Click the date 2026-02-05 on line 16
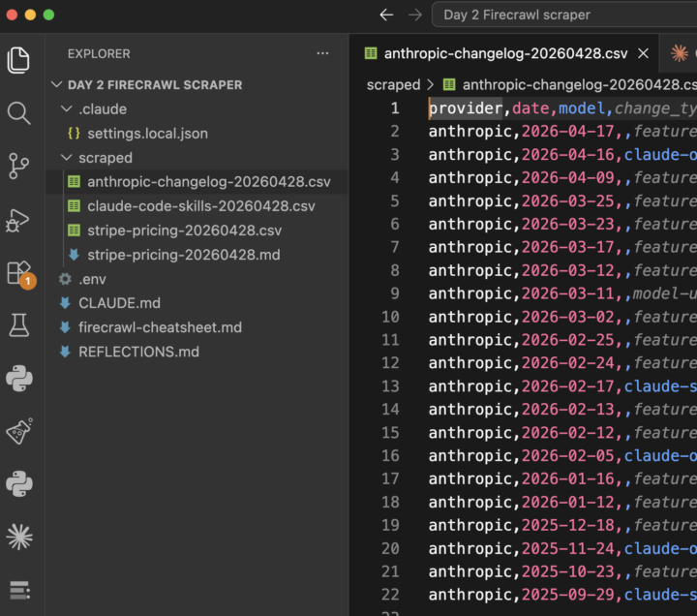The image size is (697, 616). [x=567, y=455]
